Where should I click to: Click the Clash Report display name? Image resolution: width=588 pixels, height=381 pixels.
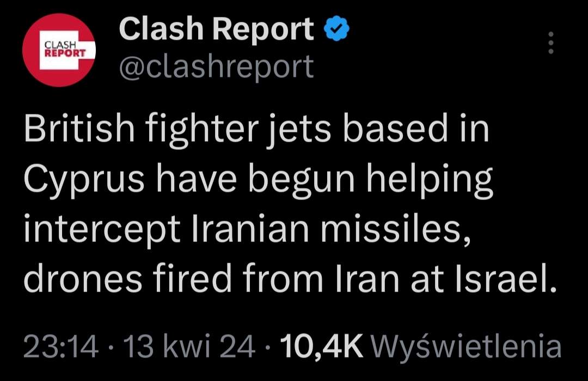click(216, 29)
